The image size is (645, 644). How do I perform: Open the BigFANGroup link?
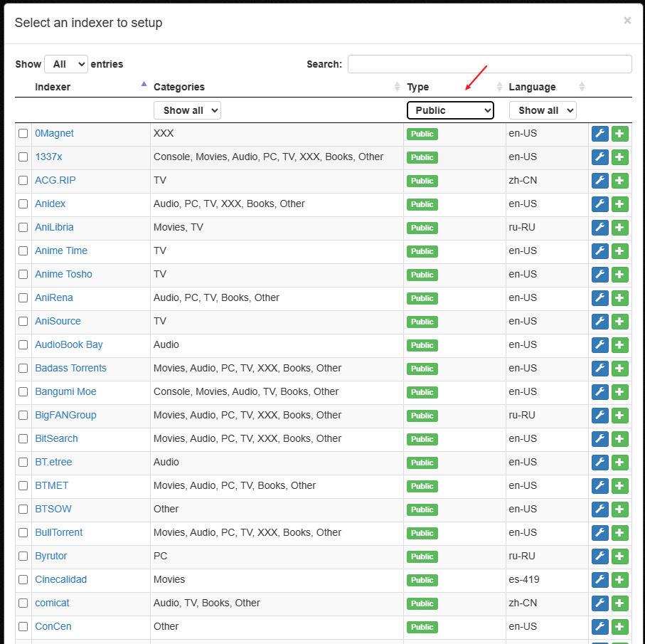tap(66, 415)
